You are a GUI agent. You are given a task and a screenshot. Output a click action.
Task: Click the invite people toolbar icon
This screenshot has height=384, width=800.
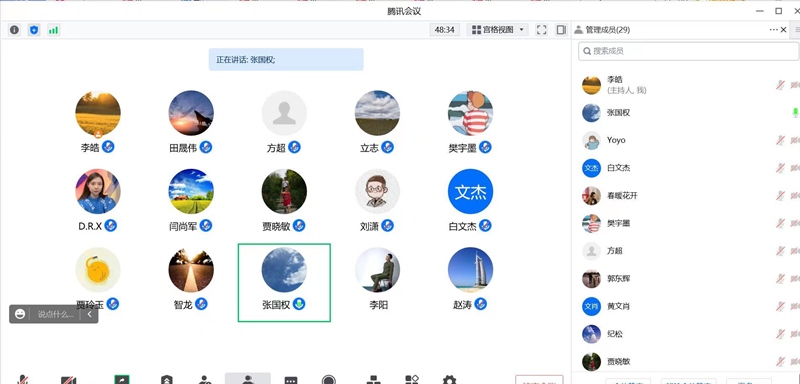[205, 379]
